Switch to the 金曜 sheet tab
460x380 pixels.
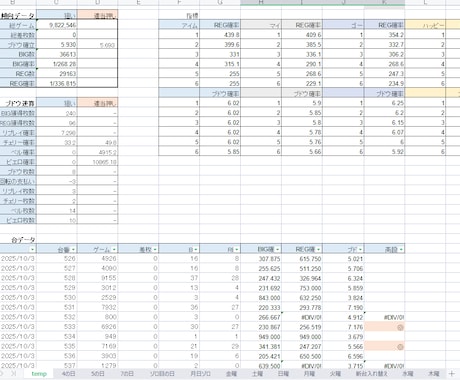click(231, 374)
